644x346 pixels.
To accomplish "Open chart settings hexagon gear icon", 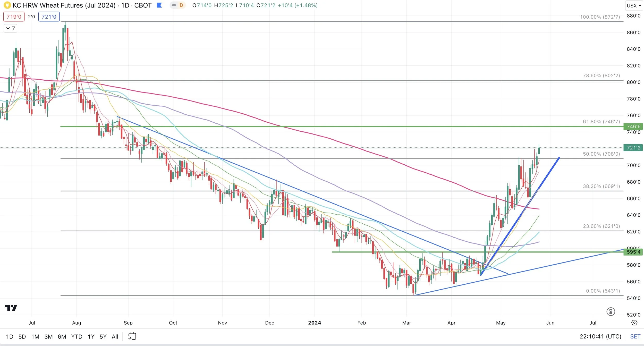I will (634, 323).
